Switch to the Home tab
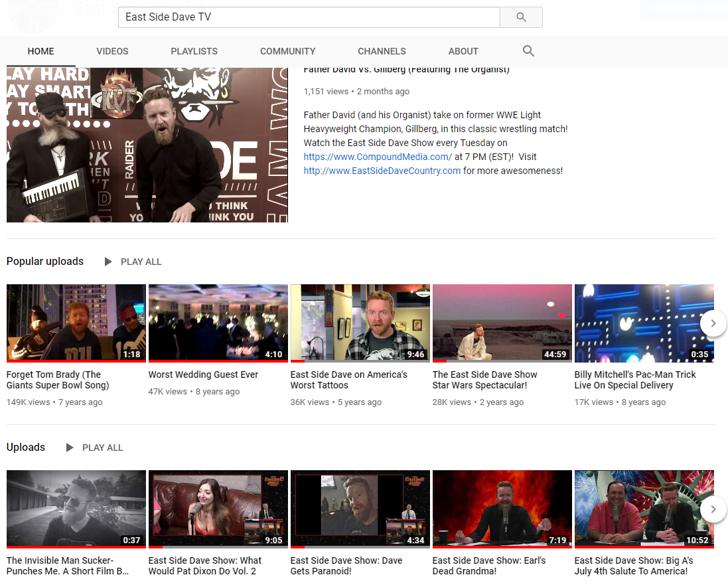The image size is (728, 583). point(41,51)
